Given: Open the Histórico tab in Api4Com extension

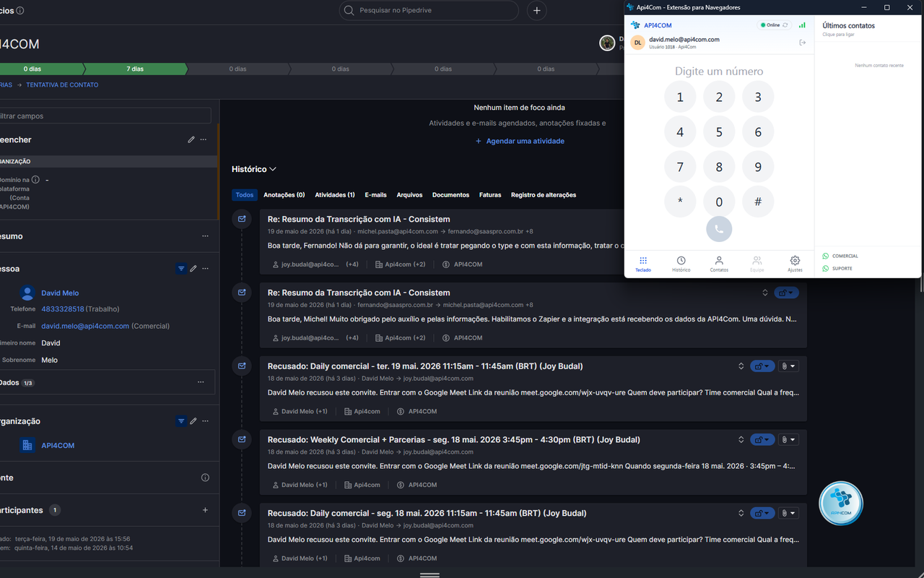Looking at the screenshot, I should pyautogui.click(x=681, y=264).
